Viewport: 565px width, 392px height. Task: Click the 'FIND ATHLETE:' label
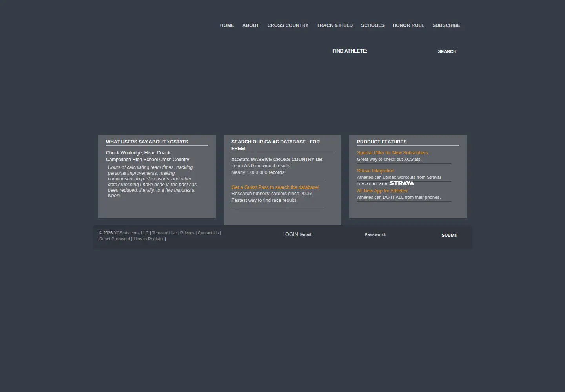tap(350, 51)
